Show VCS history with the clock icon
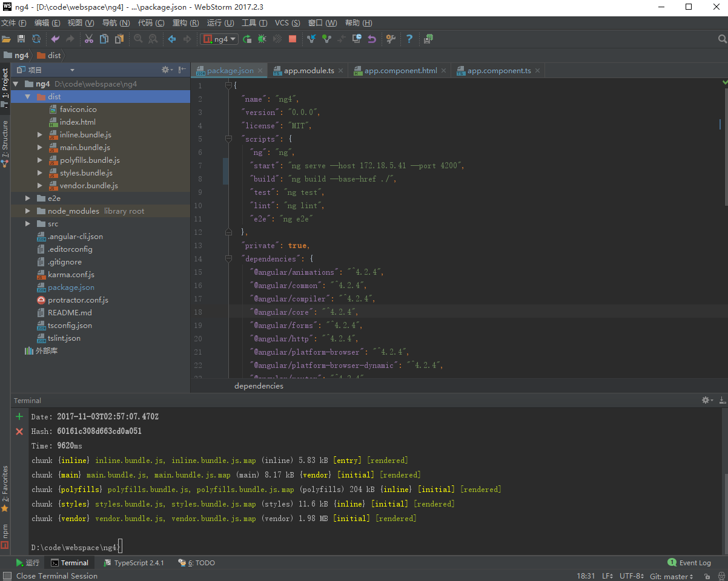The image size is (728, 581). coord(357,39)
